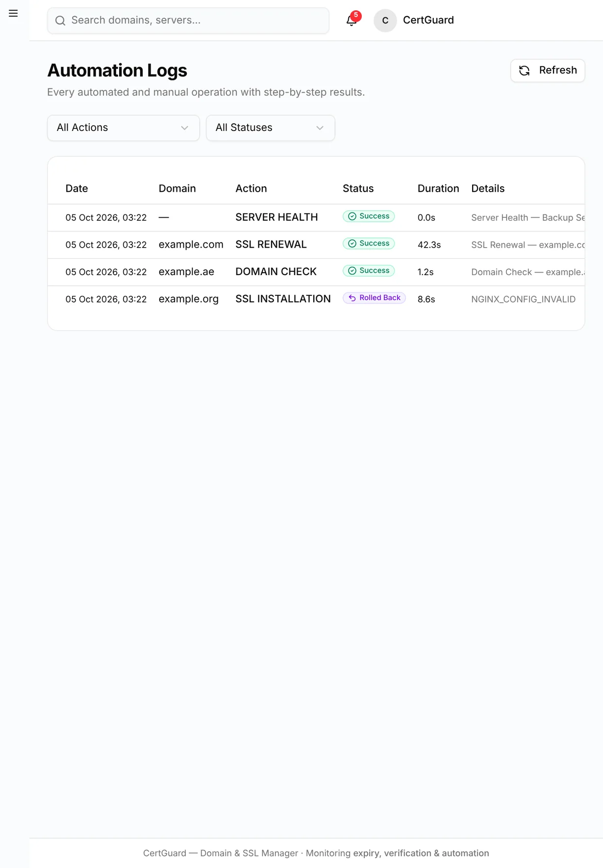Select the DOMAIN CHECK action cell
This screenshot has width=603, height=868.
point(276,272)
